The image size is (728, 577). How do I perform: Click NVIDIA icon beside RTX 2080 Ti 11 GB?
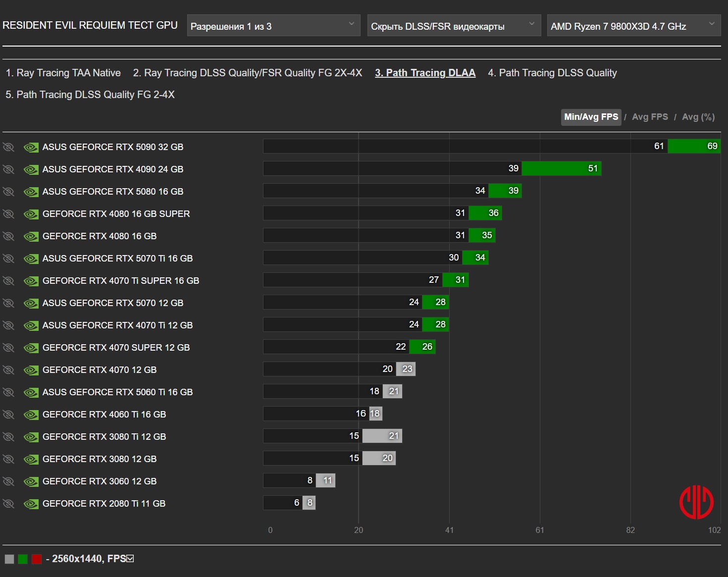coord(31,504)
